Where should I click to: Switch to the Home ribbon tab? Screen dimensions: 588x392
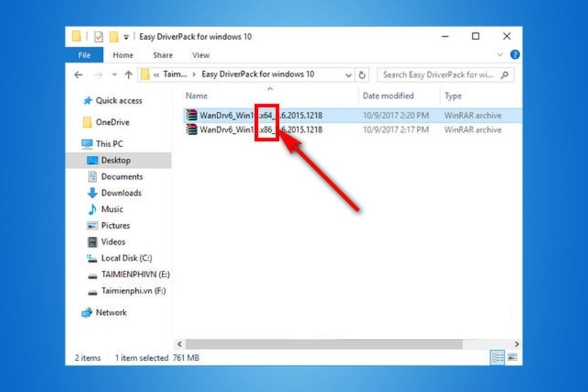123,55
